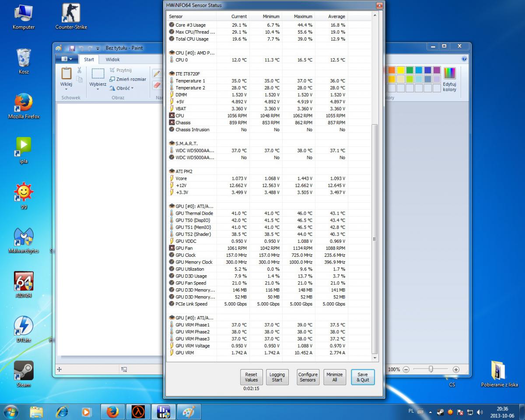Click the volume speaker tray icon
This screenshot has width=525, height=420.
tap(480, 412)
